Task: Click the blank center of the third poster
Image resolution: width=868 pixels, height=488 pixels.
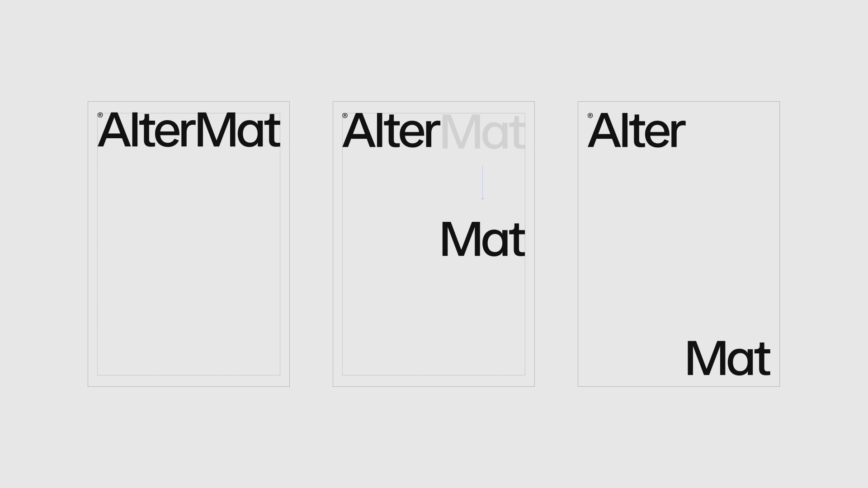Action: (x=678, y=244)
